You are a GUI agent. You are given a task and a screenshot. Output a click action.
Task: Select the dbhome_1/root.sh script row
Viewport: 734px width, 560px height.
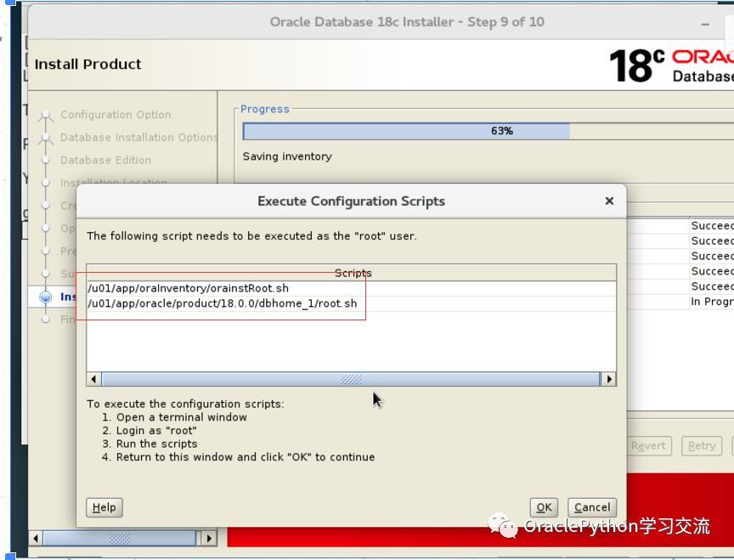click(351, 303)
